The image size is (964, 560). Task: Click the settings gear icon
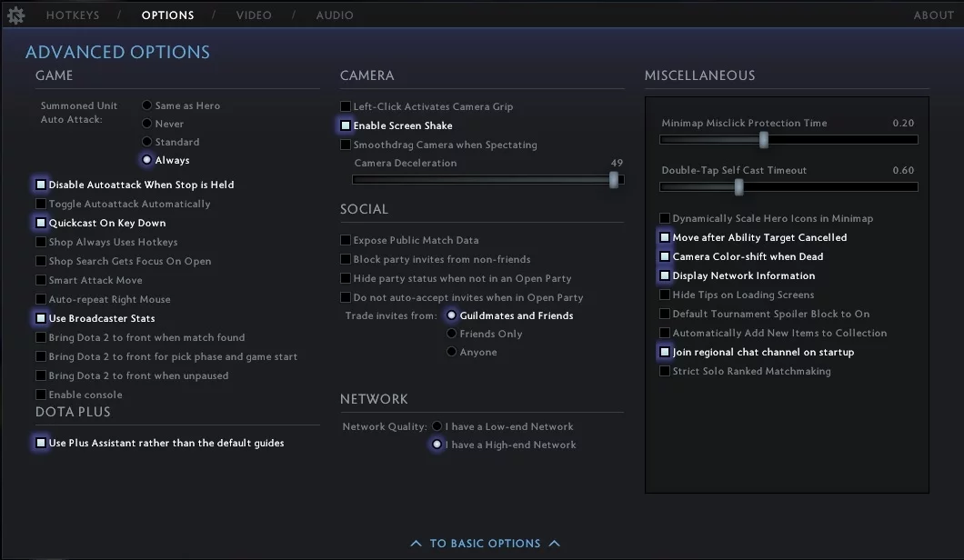(x=15, y=15)
